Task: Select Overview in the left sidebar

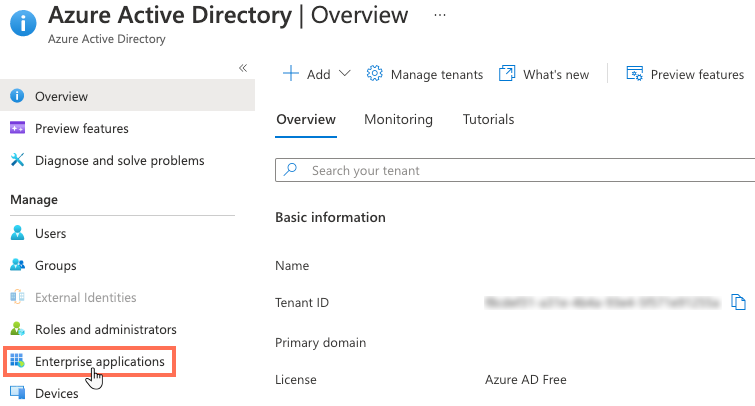Action: tap(127, 95)
